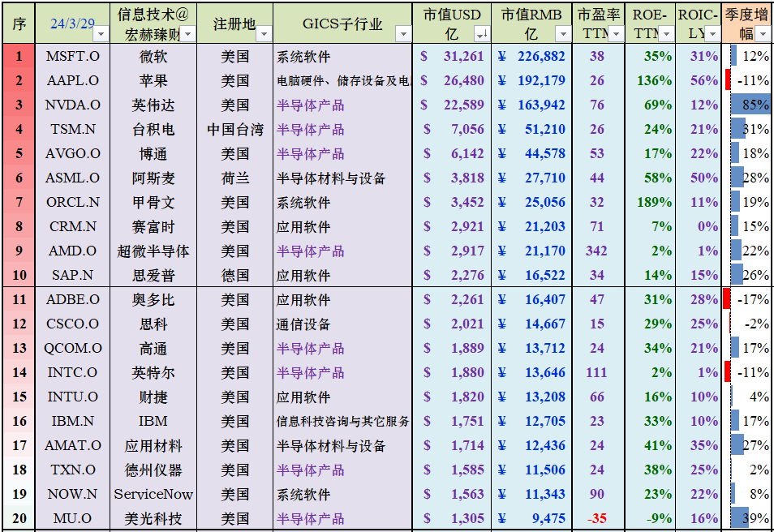Screen dimensions: 774x532
Task: Select ticker cell AVGO.O
Action: tap(72, 153)
